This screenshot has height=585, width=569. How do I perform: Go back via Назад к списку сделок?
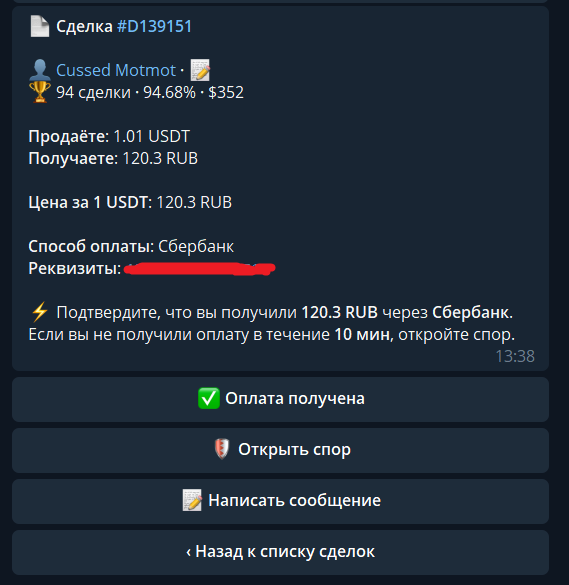(x=281, y=553)
